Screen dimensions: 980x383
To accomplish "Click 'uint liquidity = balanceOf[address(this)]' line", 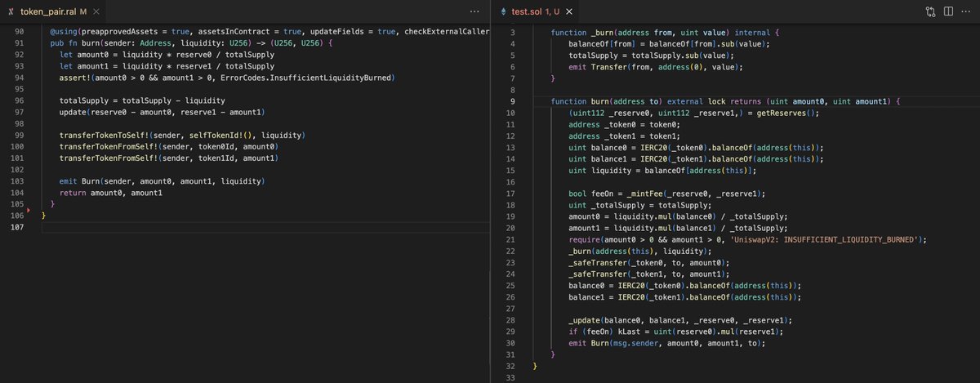I will [x=663, y=169].
